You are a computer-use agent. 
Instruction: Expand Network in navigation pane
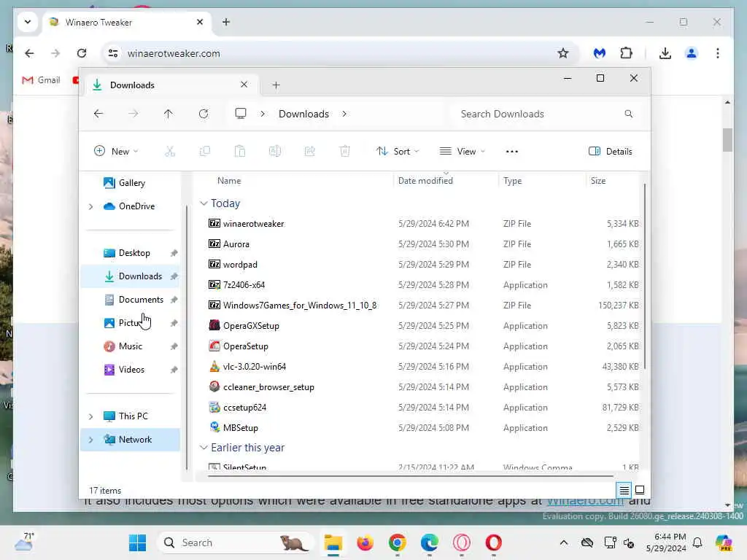tap(90, 440)
